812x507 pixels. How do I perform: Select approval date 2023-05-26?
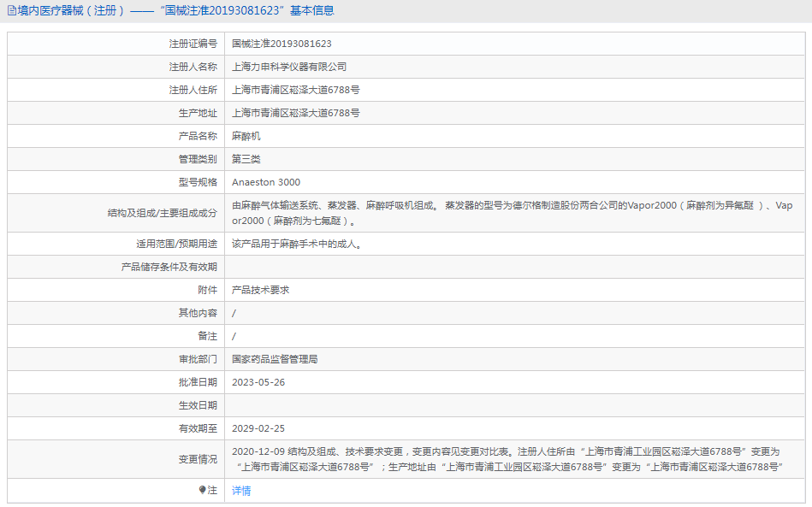(258, 382)
